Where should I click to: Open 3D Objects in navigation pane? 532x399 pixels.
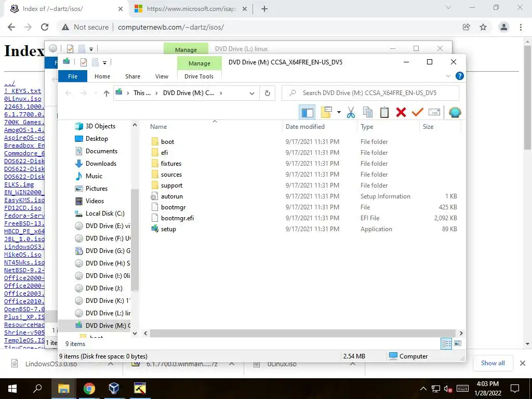[100, 126]
